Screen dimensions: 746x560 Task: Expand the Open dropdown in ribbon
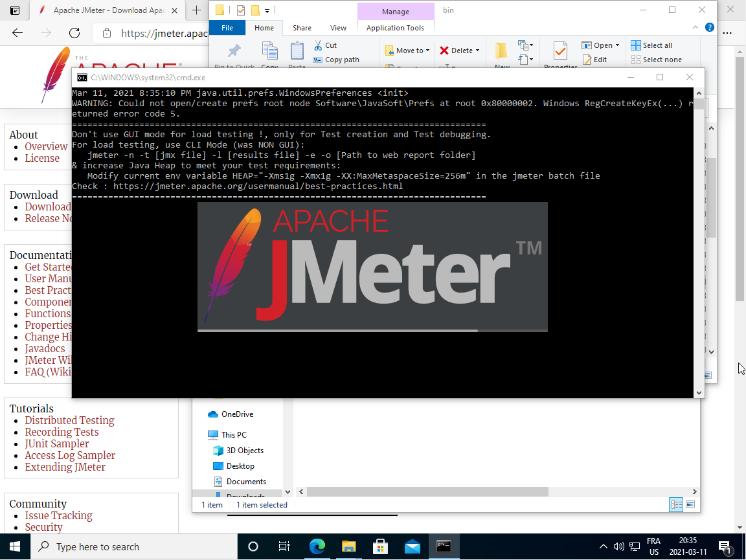[617, 45]
